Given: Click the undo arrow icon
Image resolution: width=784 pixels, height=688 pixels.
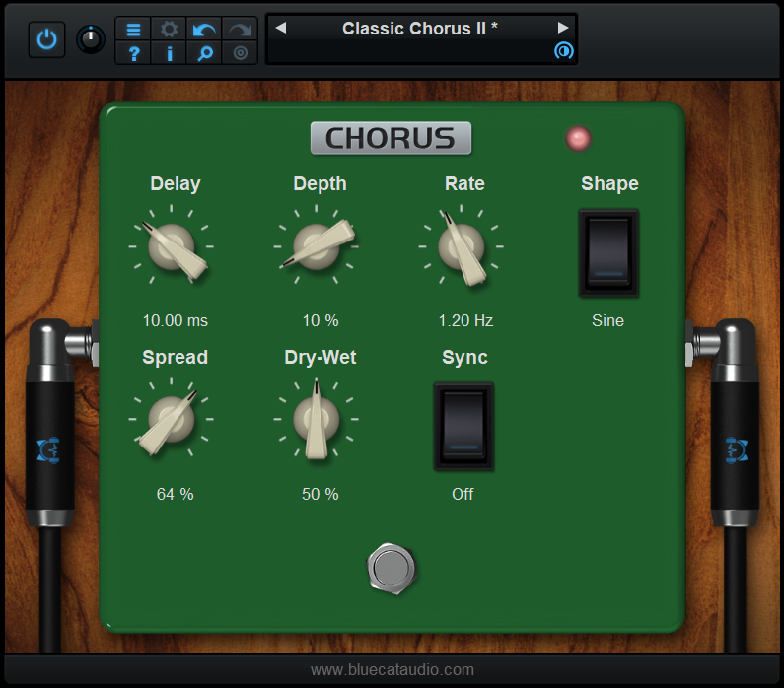Looking at the screenshot, I should point(204,29).
